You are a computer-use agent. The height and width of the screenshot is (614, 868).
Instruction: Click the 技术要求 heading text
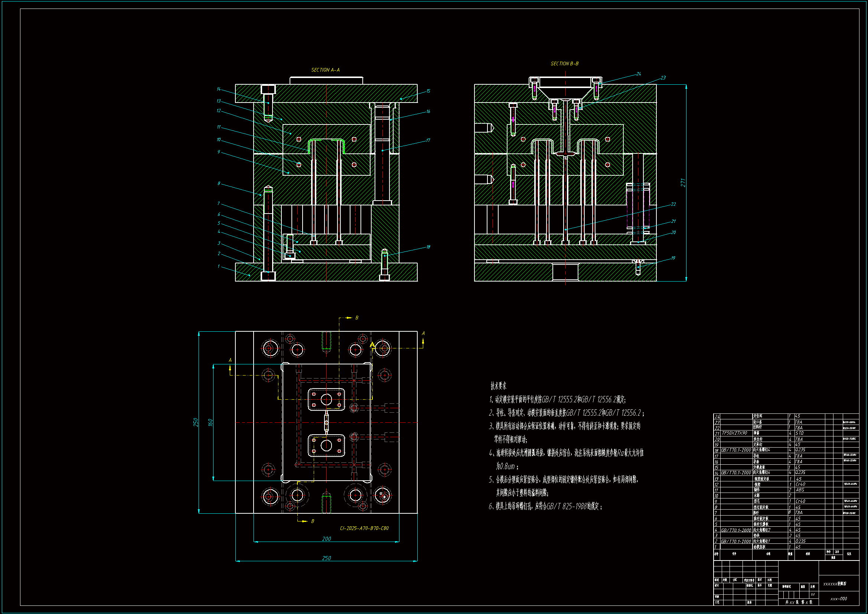(x=498, y=386)
